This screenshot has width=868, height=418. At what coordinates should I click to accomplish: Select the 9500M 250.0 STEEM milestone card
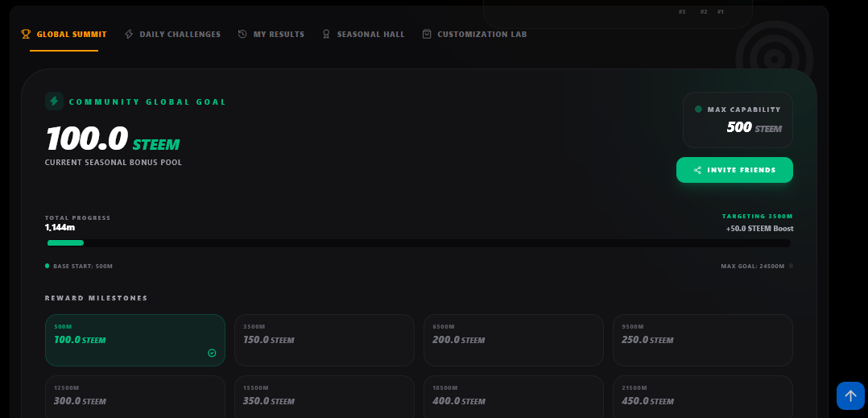(703, 340)
